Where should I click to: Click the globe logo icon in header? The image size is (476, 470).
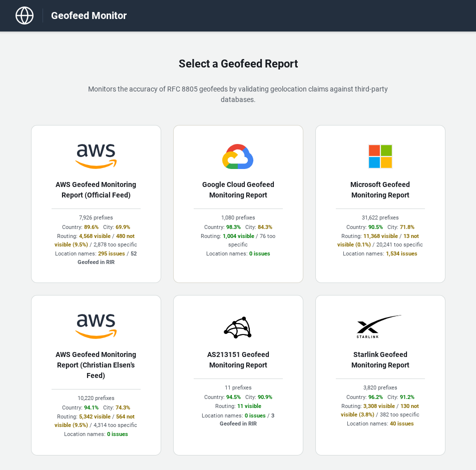(25, 15)
